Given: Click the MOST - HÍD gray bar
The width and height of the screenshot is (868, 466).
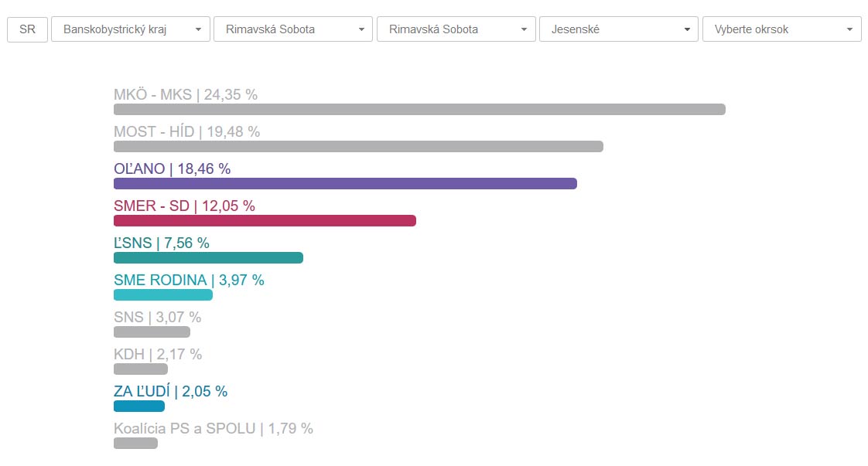Looking at the screenshot, I should point(358,146).
